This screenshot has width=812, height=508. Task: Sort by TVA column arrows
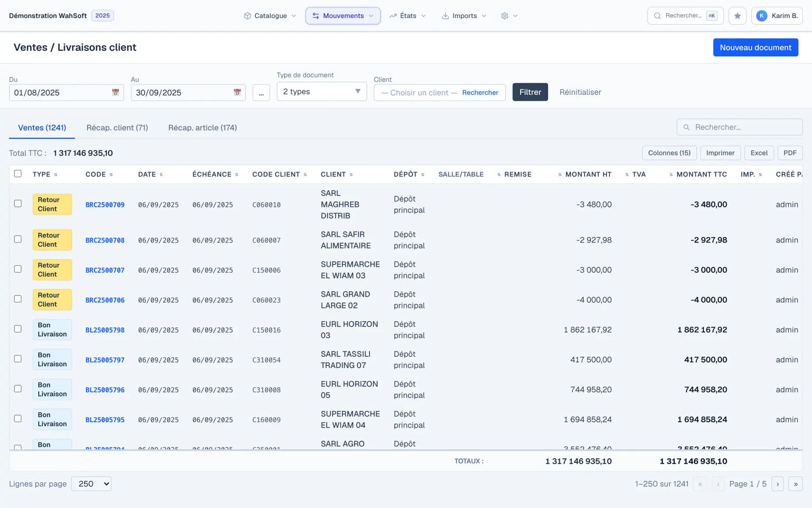[627, 175]
